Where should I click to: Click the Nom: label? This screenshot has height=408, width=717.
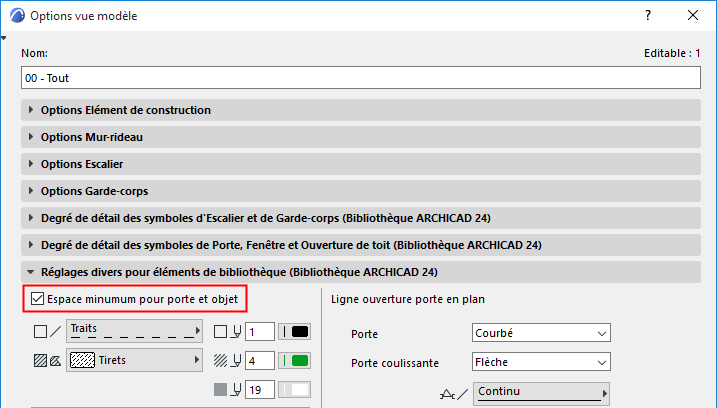tap(34, 53)
